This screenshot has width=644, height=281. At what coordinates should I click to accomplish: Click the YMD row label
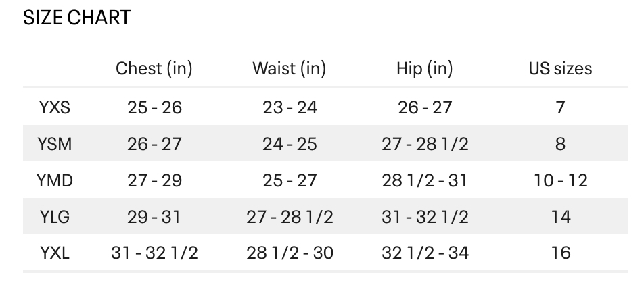click(55, 180)
